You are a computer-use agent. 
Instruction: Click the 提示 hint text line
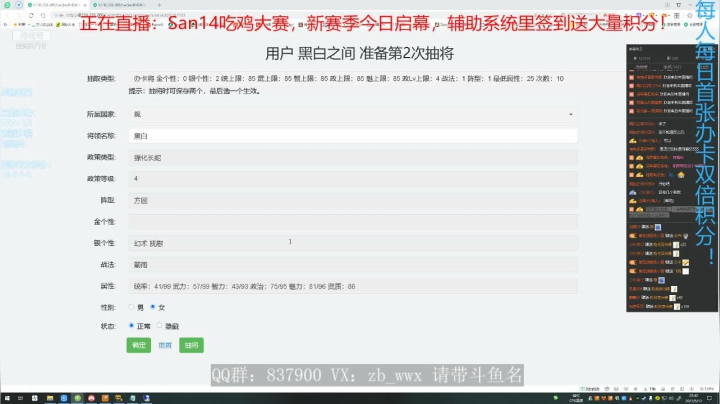tap(195, 91)
